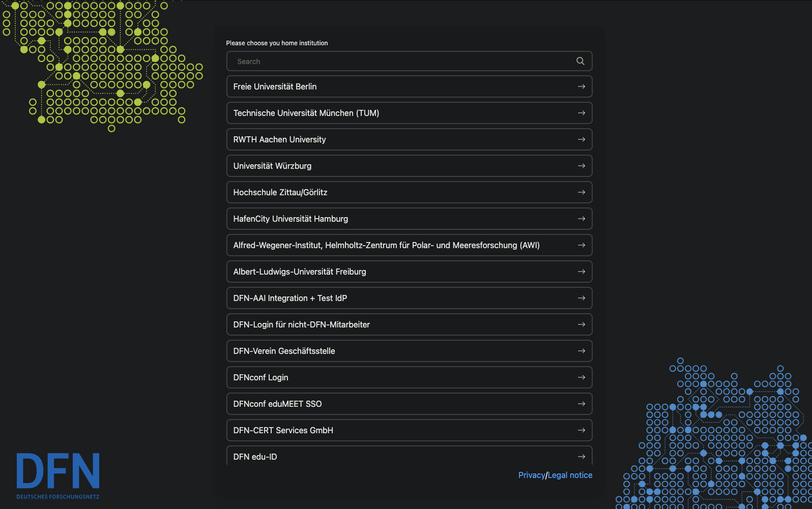Click arrow icon for HafenCity Universität Hamburg
812x509 pixels.
point(581,219)
